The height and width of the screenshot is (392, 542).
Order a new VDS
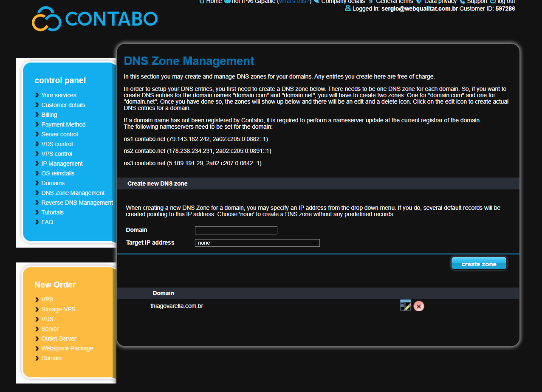tap(47, 319)
